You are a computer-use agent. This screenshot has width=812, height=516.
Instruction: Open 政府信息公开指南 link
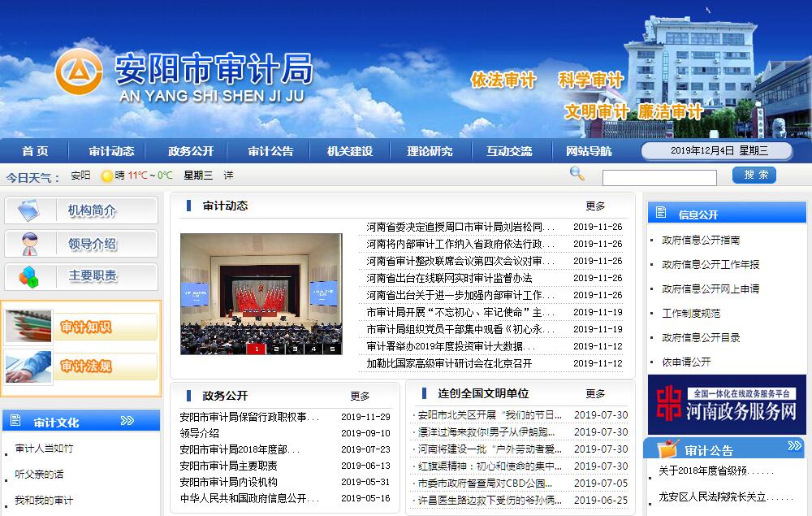pyautogui.click(x=701, y=241)
